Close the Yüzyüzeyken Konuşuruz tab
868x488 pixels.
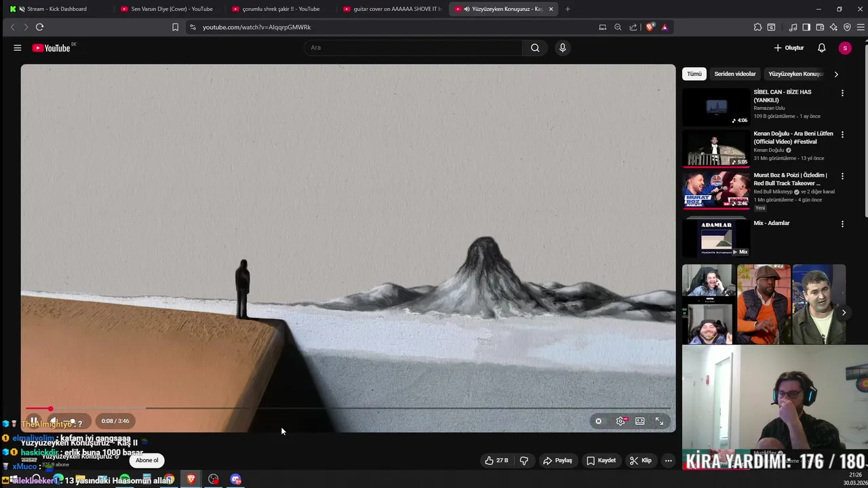click(551, 9)
